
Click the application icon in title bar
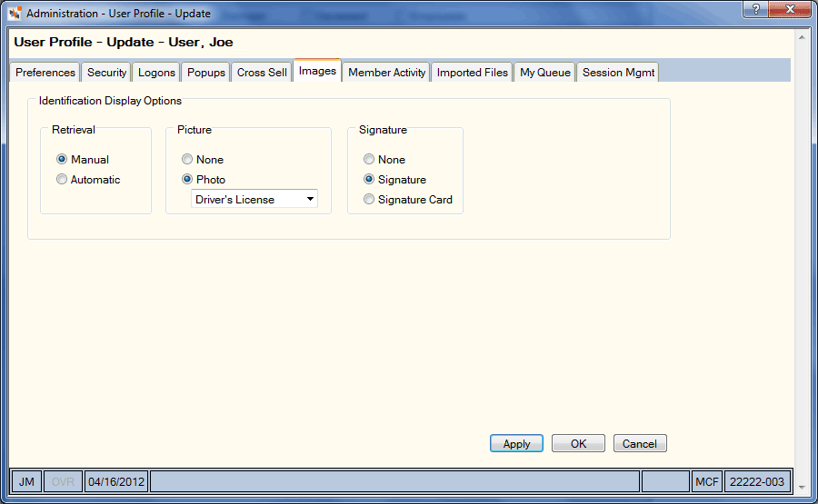[x=15, y=13]
